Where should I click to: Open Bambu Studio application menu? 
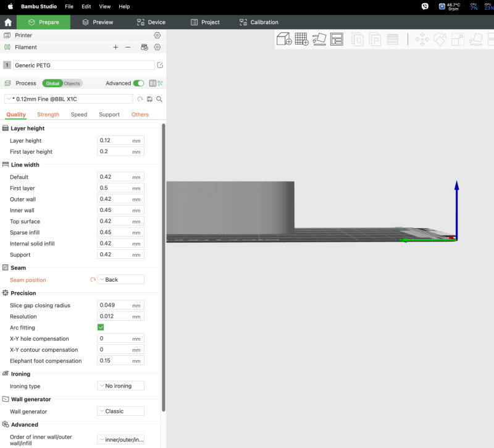pos(39,6)
